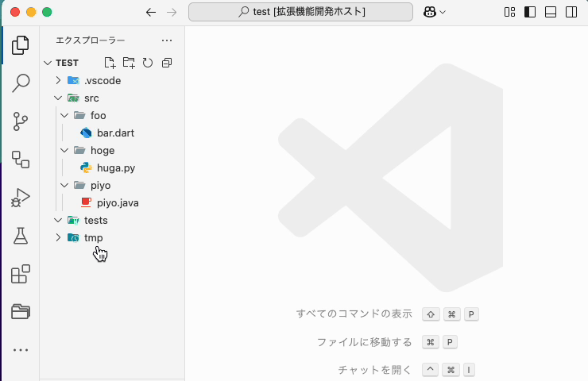The height and width of the screenshot is (381, 588).
Task: Click the Java icon beside piyo.java
Action: tap(86, 202)
